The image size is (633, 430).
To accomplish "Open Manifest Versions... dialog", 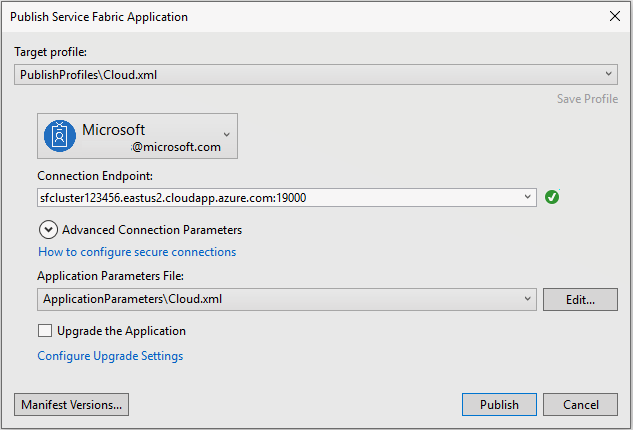I will pos(71,405).
